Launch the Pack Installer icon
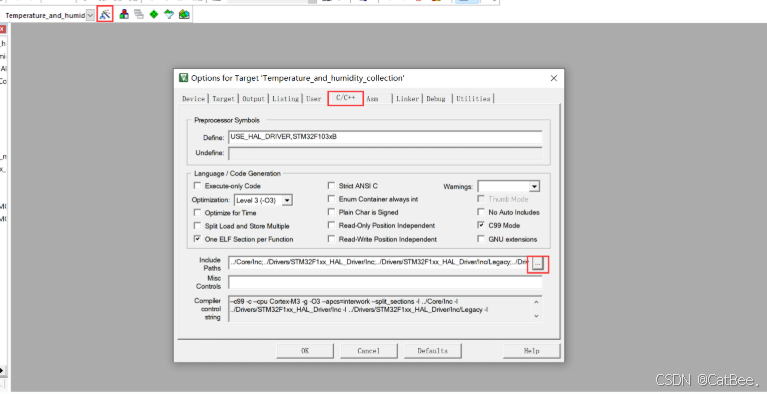The height and width of the screenshot is (394, 767). [184, 15]
